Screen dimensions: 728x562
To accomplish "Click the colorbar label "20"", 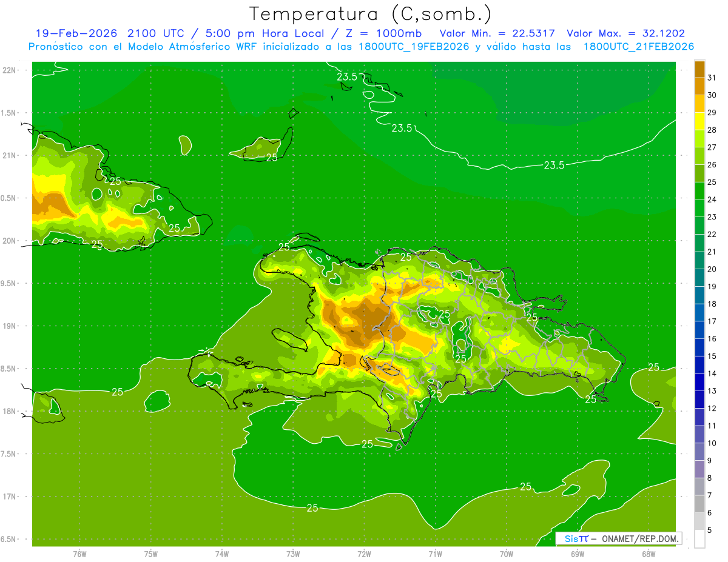I will point(712,269).
